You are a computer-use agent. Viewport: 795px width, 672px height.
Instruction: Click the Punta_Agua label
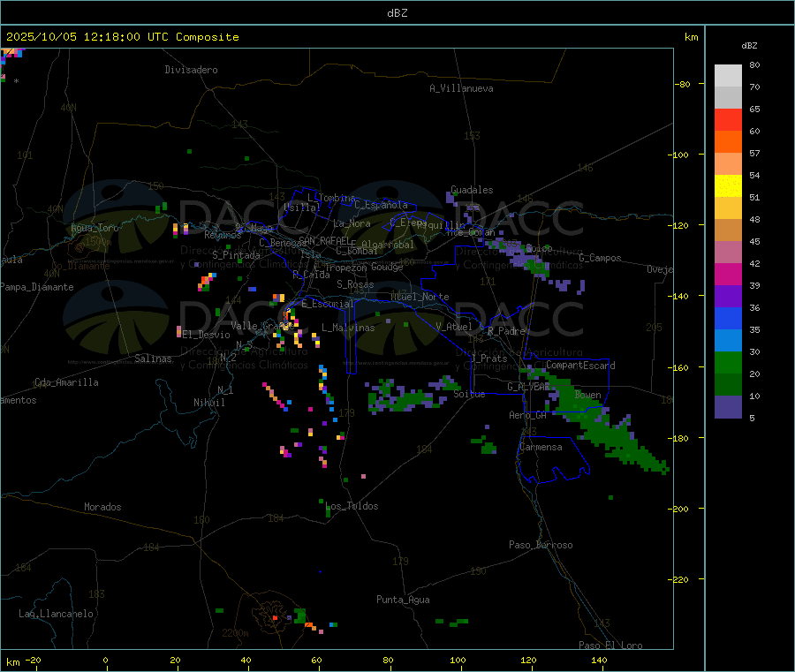403,600
